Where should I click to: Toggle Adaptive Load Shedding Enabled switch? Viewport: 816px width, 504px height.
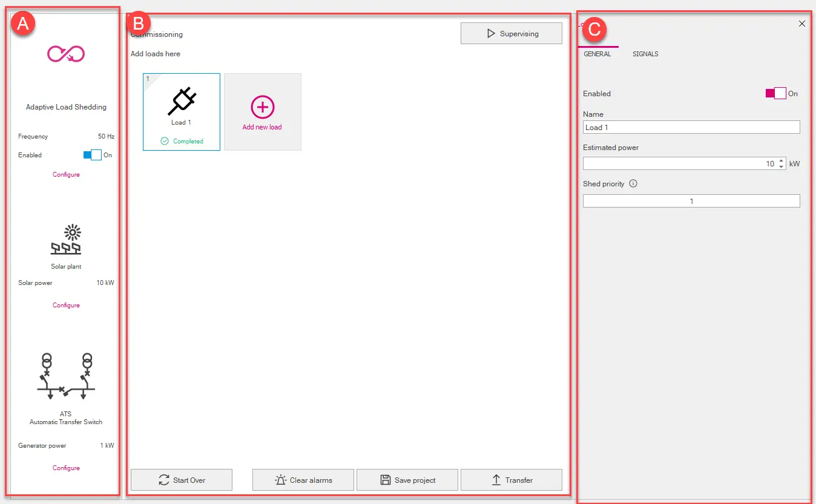pyautogui.click(x=92, y=155)
